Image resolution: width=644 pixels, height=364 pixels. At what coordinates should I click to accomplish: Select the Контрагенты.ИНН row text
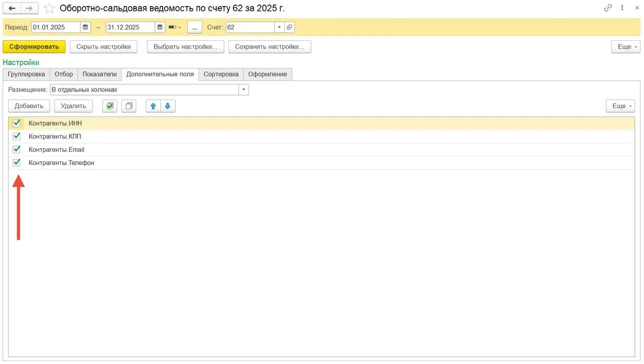(x=55, y=123)
